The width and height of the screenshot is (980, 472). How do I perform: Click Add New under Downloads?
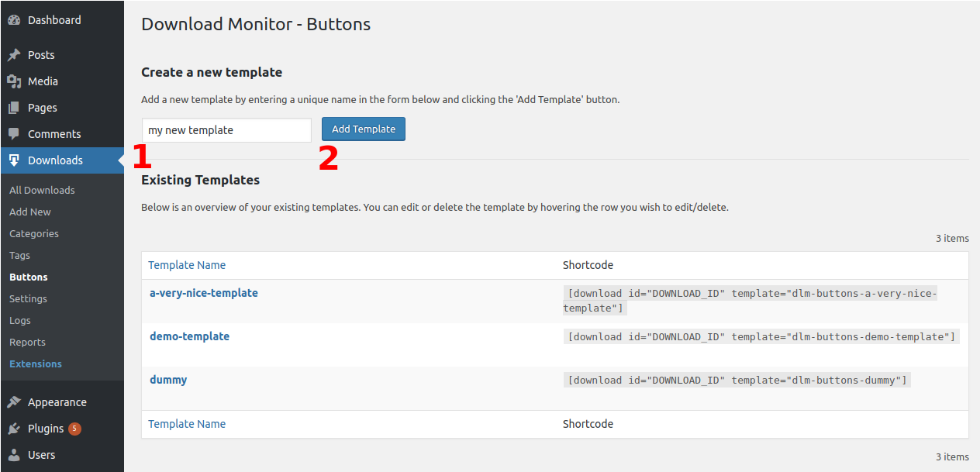tap(30, 212)
